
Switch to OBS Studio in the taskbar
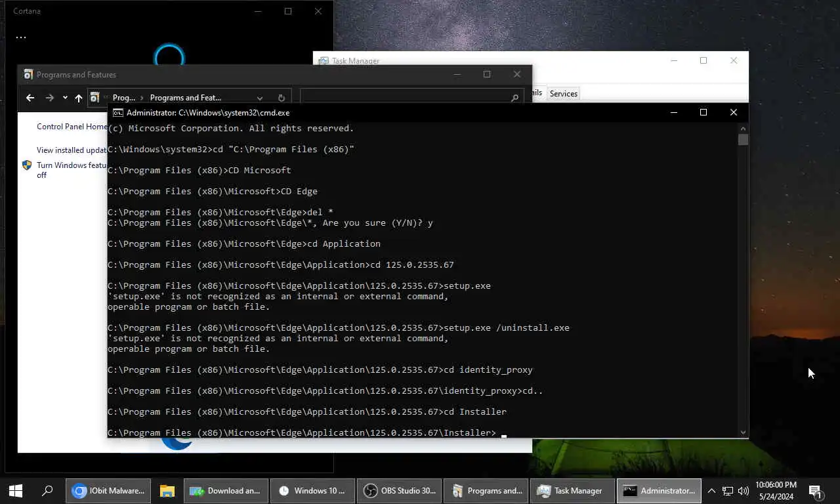399,490
